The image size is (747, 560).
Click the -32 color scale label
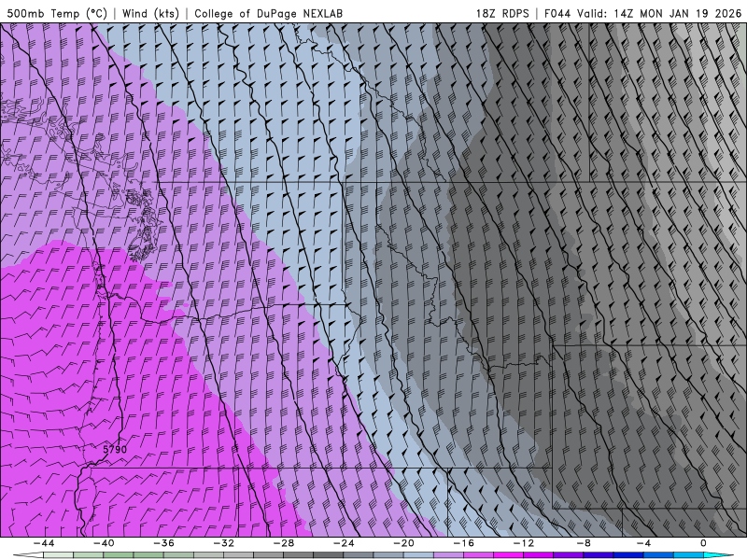[x=223, y=543]
